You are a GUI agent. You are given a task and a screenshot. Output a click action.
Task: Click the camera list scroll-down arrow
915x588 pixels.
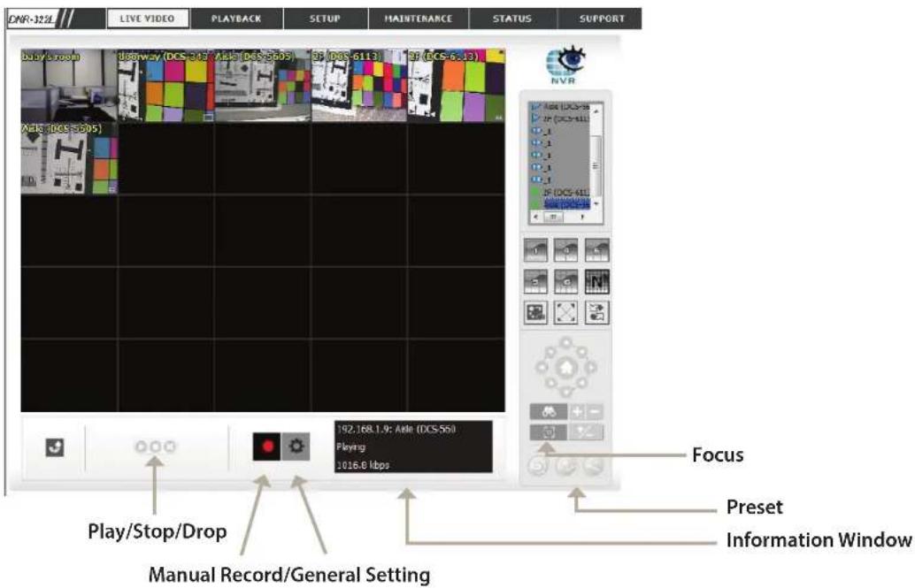tap(596, 204)
